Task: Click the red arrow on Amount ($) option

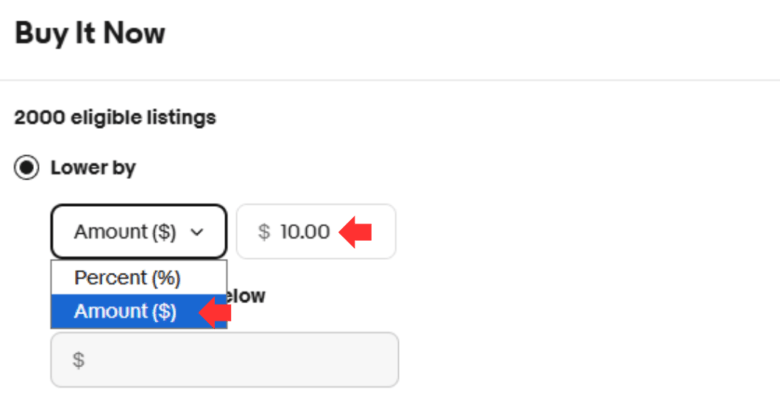Action: pos(215,312)
